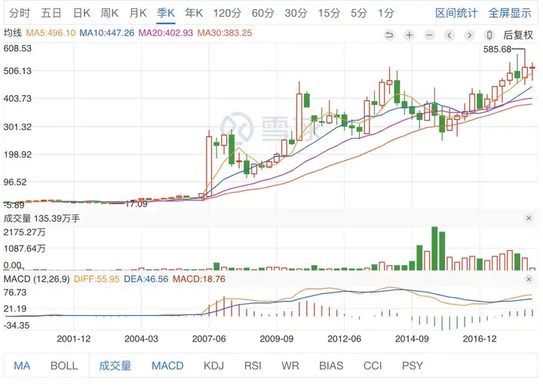Image resolution: width=543 pixels, height=392 pixels.
Task: Switch to 1分 chart tab
Action: click(x=386, y=13)
